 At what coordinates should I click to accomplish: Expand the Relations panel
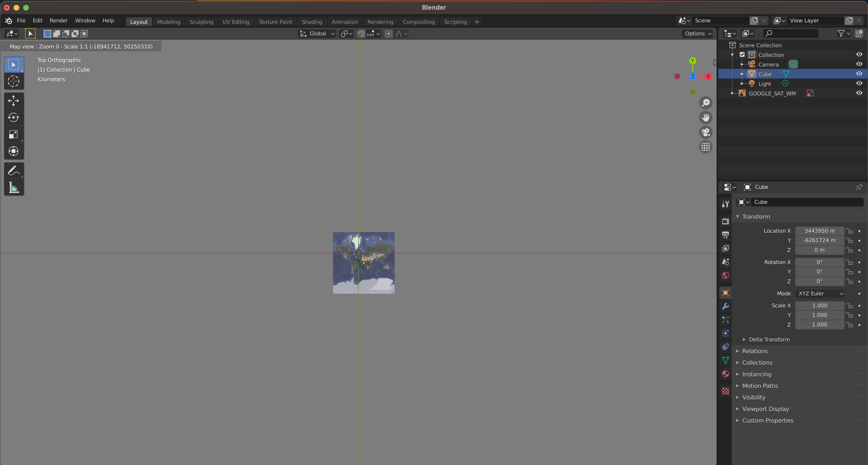(x=755, y=351)
